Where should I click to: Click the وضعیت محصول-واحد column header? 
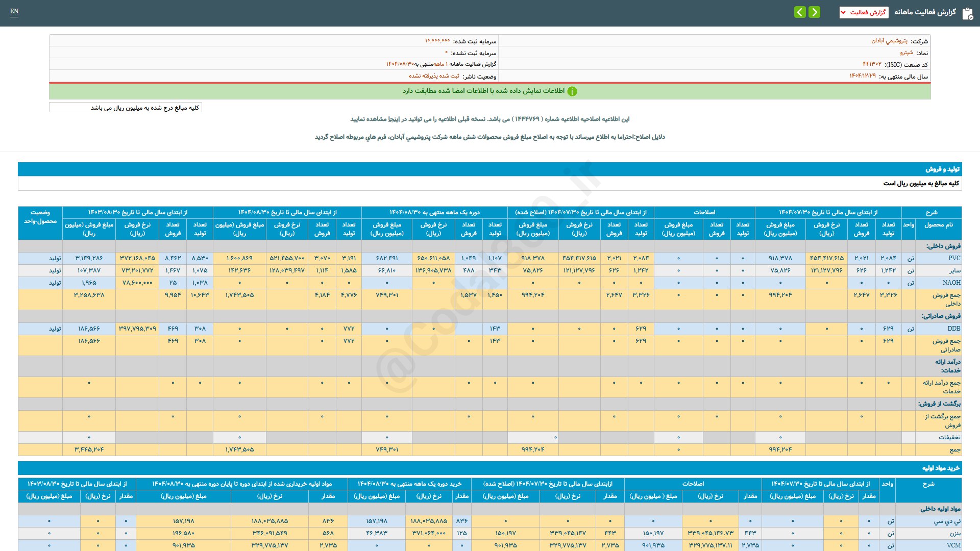[x=40, y=217]
